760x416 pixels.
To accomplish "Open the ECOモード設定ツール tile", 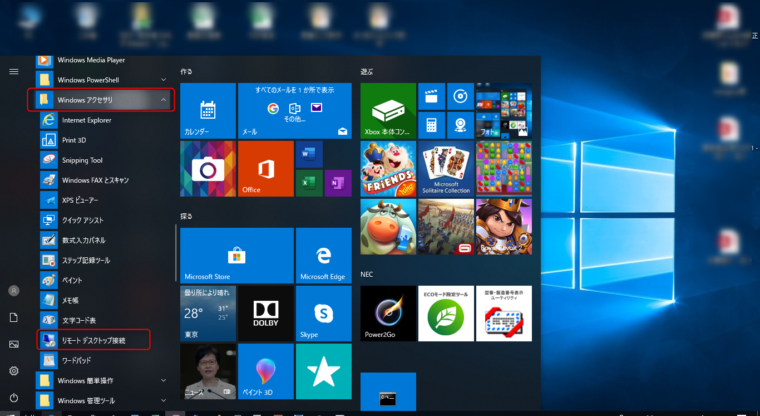I will (x=446, y=314).
